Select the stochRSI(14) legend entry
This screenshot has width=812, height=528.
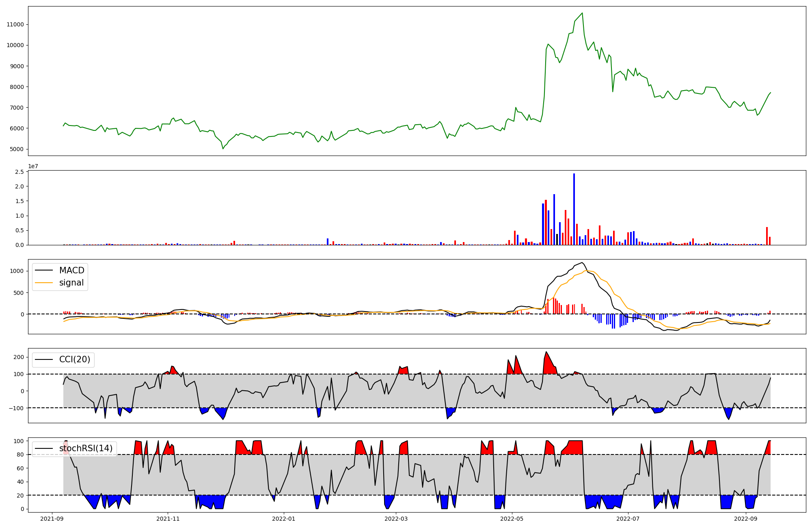click(86, 448)
